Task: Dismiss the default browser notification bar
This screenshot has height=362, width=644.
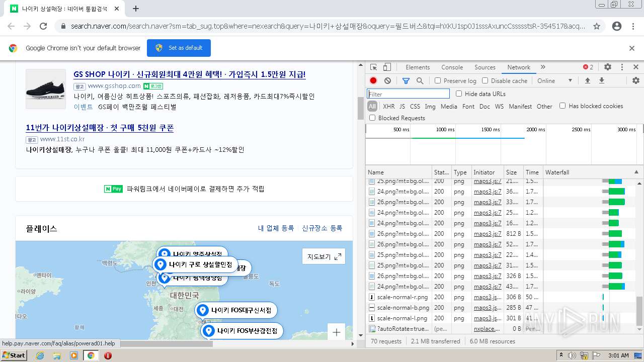Action: tap(632, 48)
